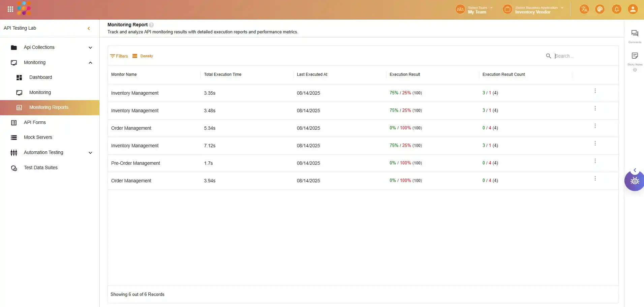Open Mock Servers from the sidebar
The width and height of the screenshot is (644, 307).
(38, 137)
